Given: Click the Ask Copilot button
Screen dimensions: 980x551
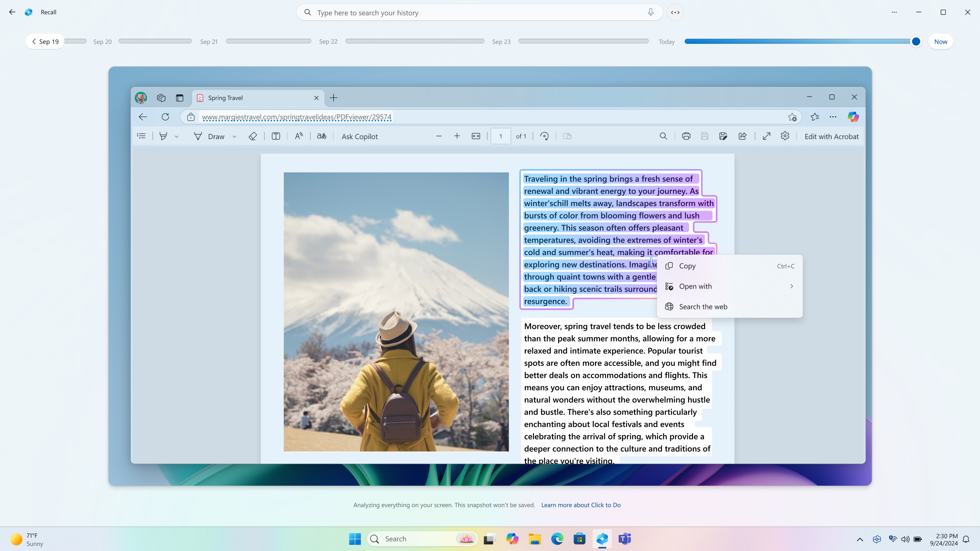Looking at the screenshot, I should pyautogui.click(x=359, y=136).
